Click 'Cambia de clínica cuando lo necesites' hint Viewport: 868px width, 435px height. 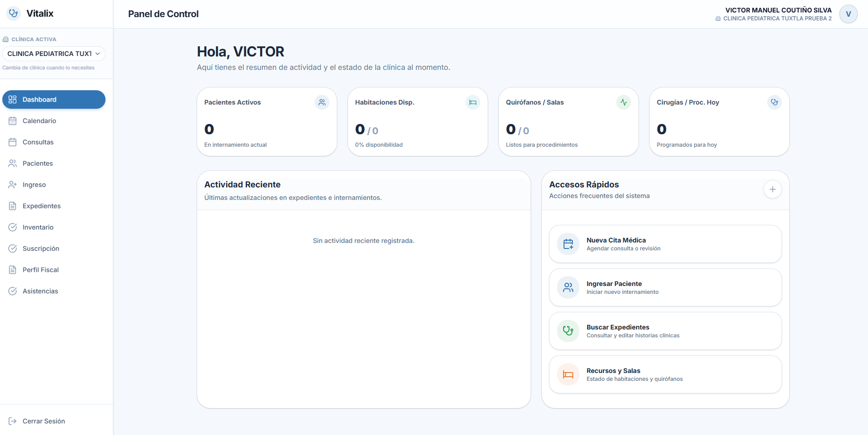(48, 68)
